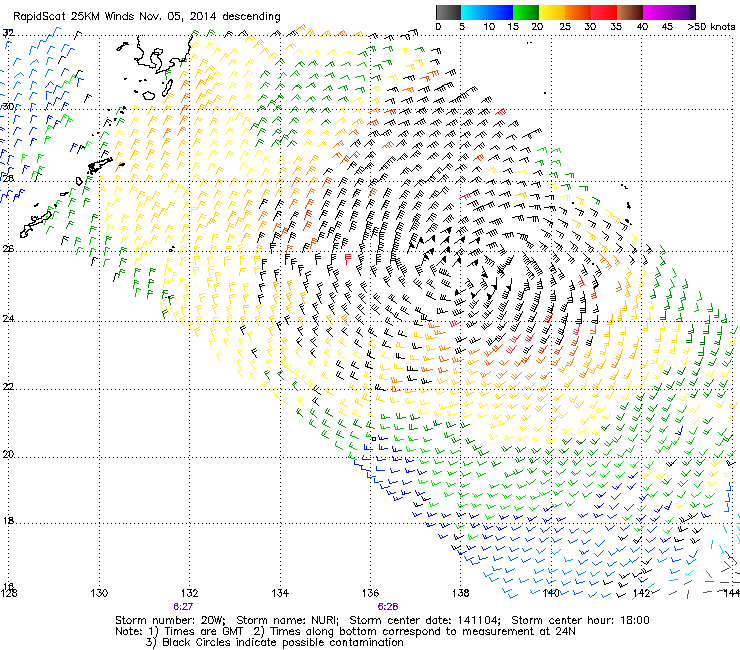Click the purple '6:26' time label
Screen dimensions: 740x650
(x=388, y=607)
